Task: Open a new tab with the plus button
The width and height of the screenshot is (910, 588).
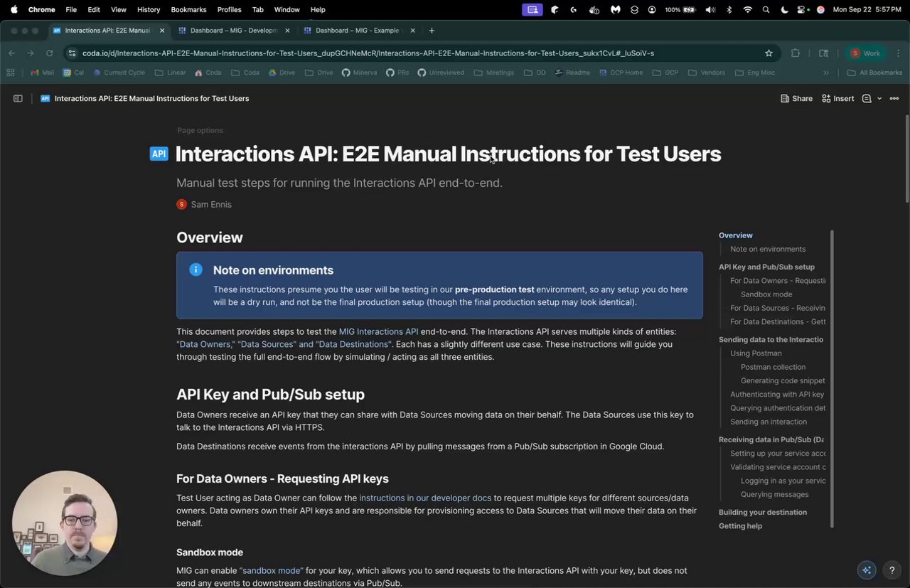Action: [x=432, y=31]
